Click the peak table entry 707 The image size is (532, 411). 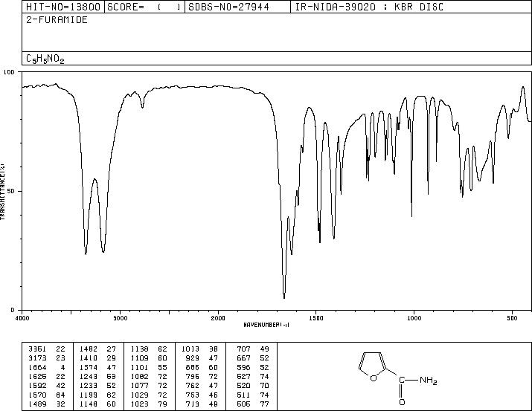[x=243, y=349]
